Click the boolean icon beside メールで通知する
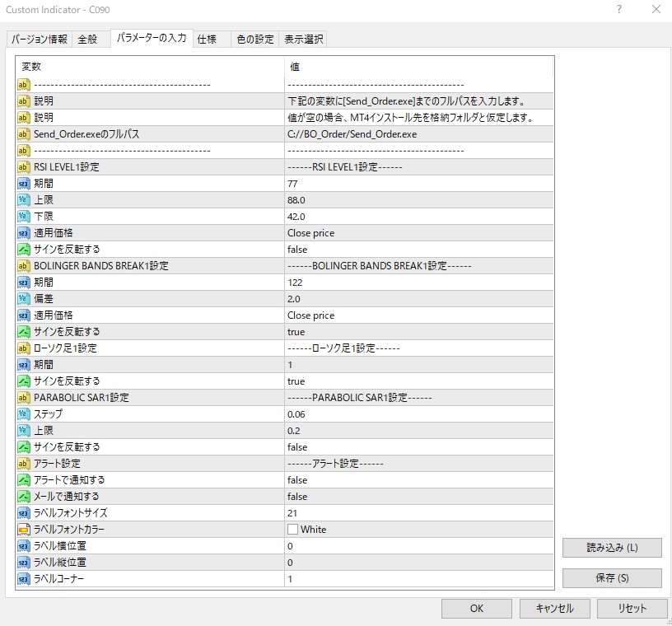 (x=24, y=497)
